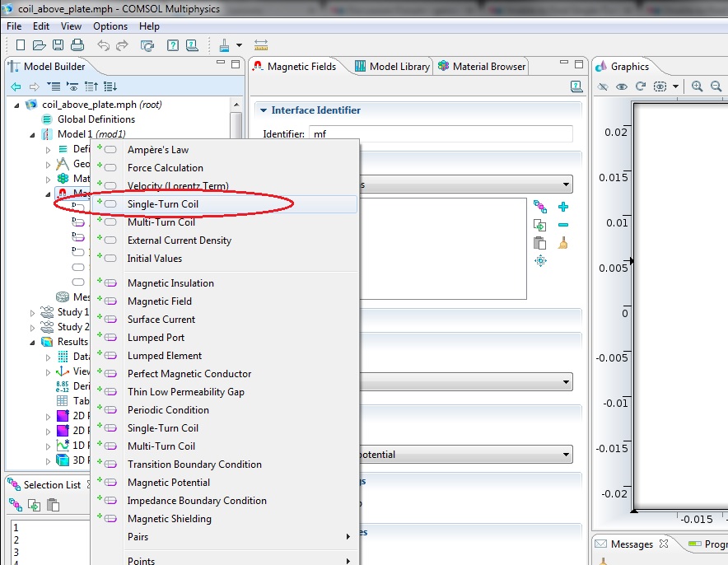Image resolution: width=728 pixels, height=565 pixels.
Task: Open the selection dropdown above the list box
Action: pyautogui.click(x=566, y=185)
